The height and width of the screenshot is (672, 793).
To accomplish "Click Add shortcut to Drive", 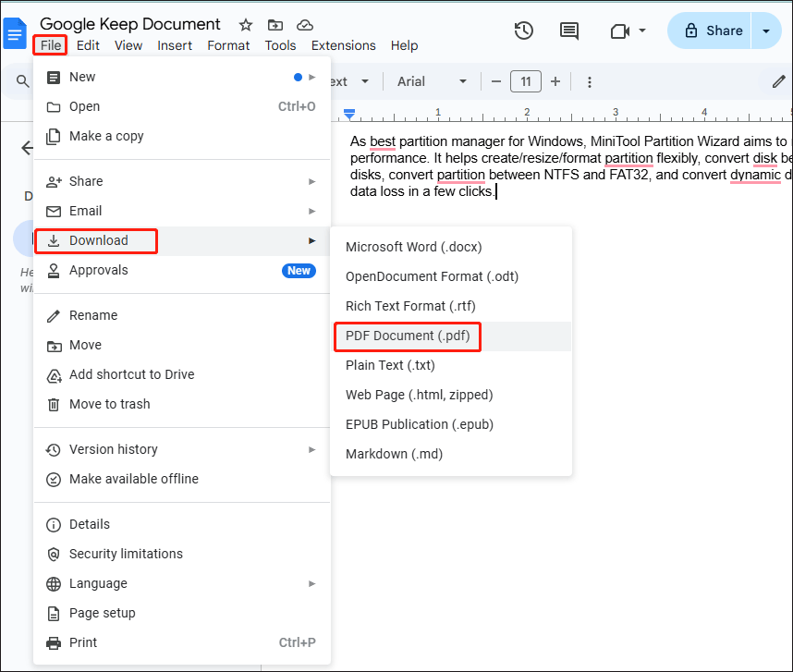I will pos(182,374).
